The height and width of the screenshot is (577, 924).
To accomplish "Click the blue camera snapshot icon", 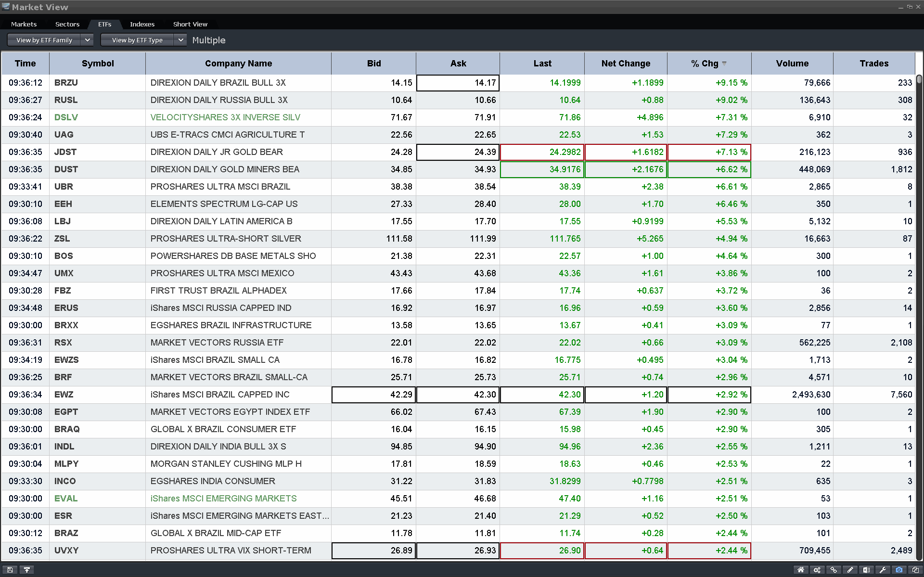I will click(899, 570).
